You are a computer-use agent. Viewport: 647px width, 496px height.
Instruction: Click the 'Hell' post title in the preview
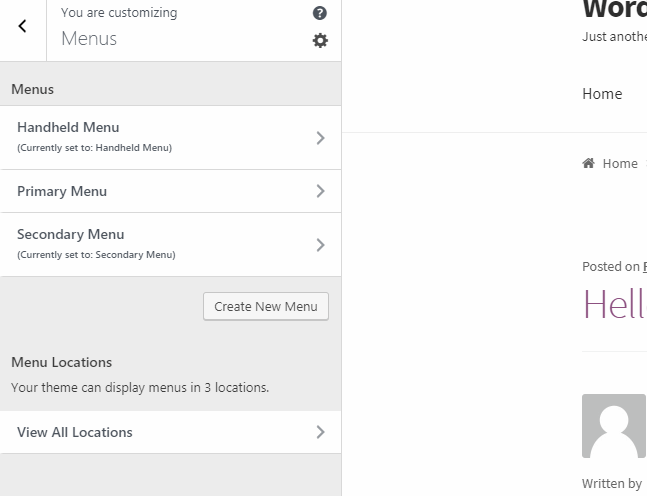coord(614,304)
